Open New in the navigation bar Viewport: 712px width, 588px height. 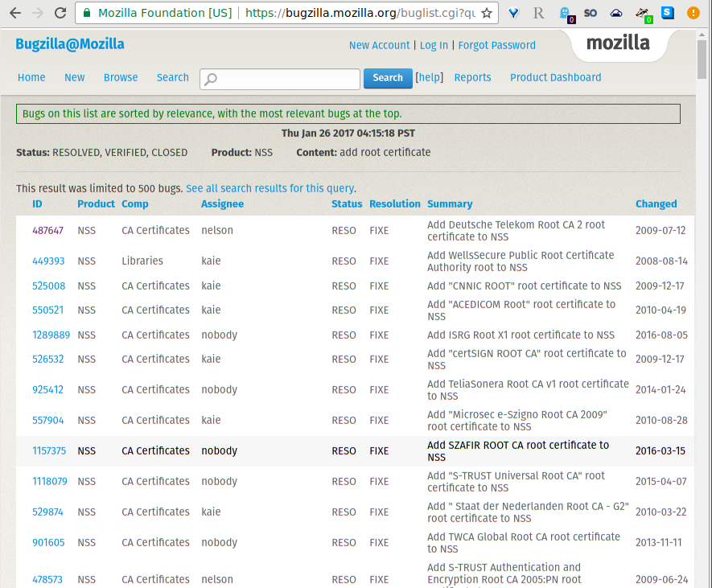pos(75,78)
